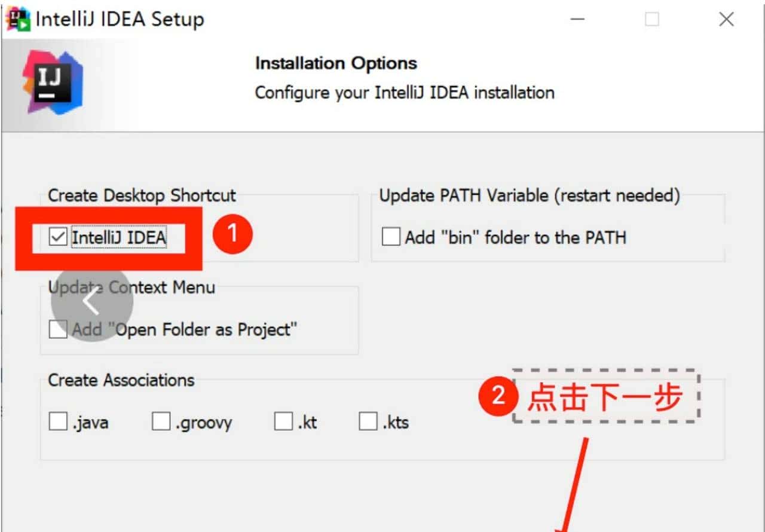
Task: Click the large IntelliJ IDEA logo in the header
Action: tap(53, 84)
